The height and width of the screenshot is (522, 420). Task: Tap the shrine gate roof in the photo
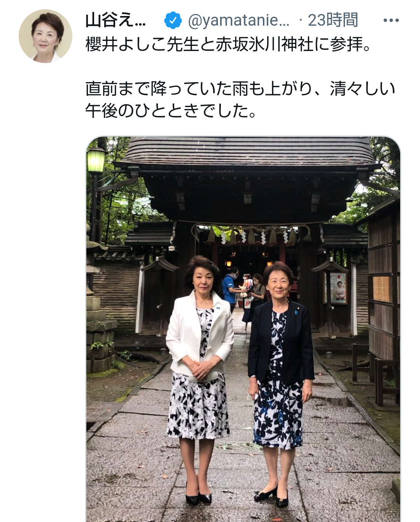coord(249,151)
